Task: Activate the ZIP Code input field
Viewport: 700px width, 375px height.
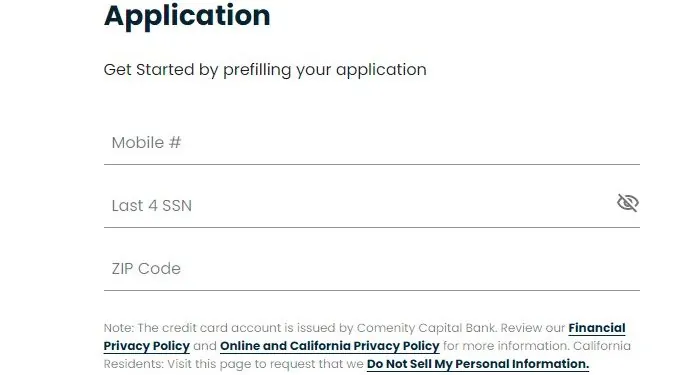Action: [x=371, y=269]
